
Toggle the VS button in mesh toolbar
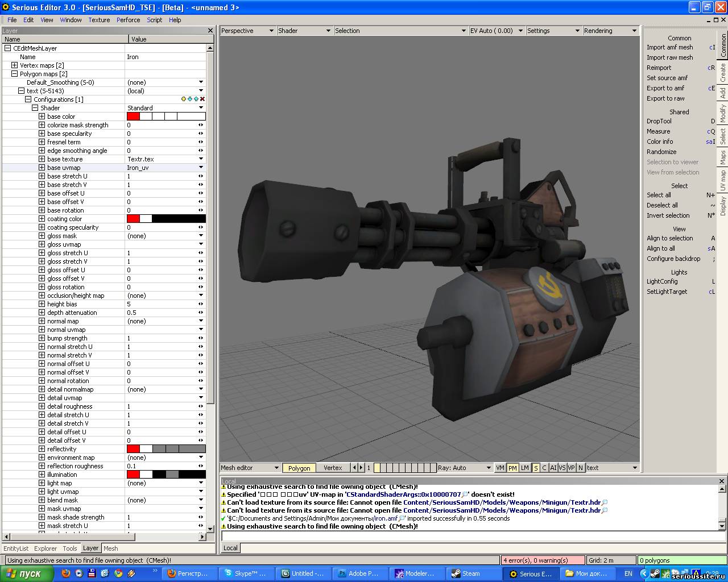pyautogui.click(x=562, y=468)
